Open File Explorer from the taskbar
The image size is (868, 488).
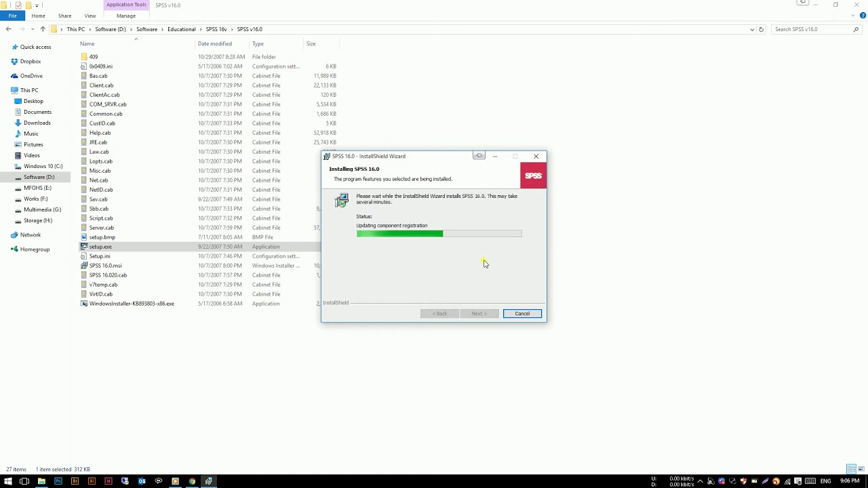point(41,481)
